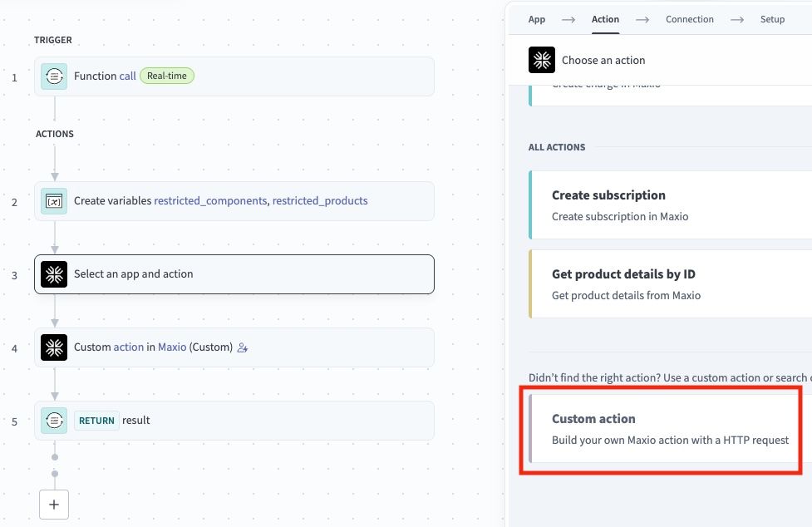812x527 pixels.
Task: Click the ALL ACTIONS heading
Action: click(557, 147)
